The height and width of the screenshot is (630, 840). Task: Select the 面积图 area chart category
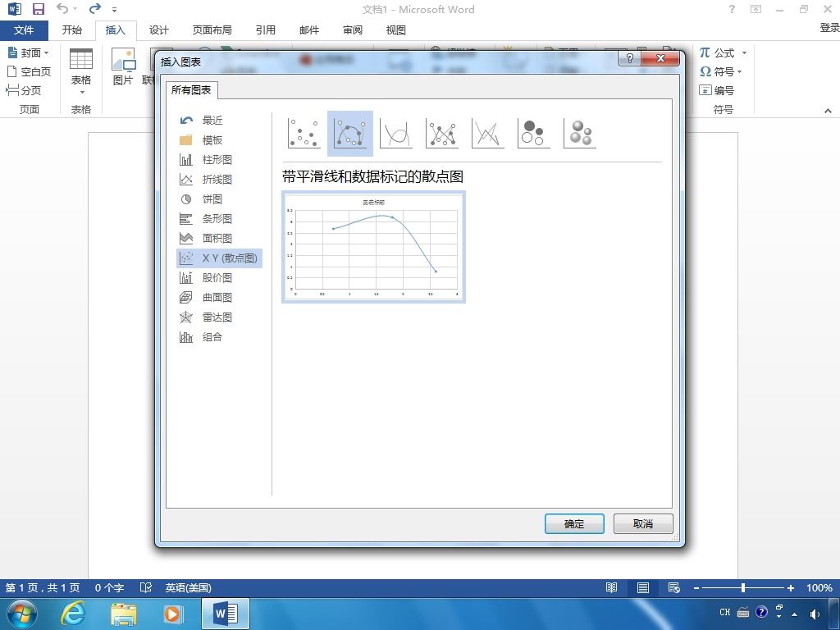point(219,239)
